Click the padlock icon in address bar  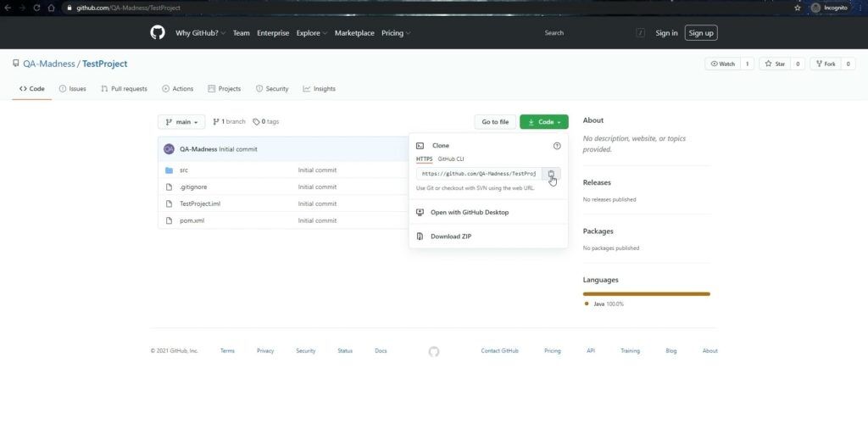69,8
